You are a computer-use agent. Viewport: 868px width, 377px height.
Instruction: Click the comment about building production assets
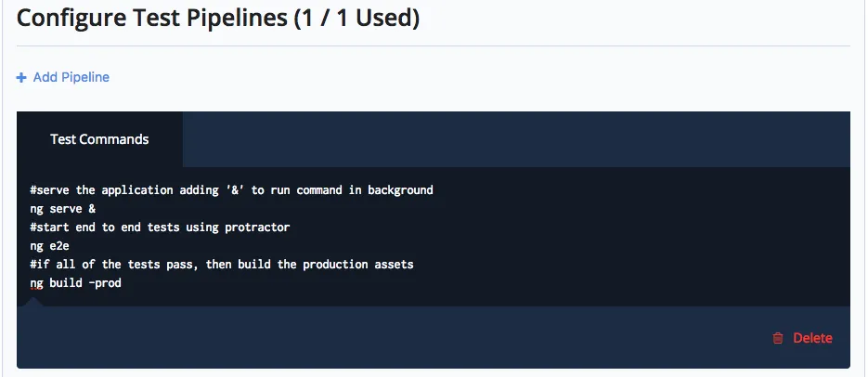pyautogui.click(x=221, y=265)
